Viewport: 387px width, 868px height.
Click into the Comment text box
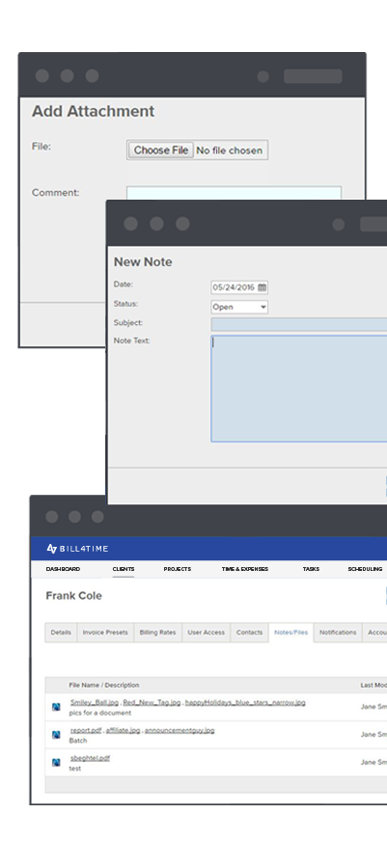(234, 193)
